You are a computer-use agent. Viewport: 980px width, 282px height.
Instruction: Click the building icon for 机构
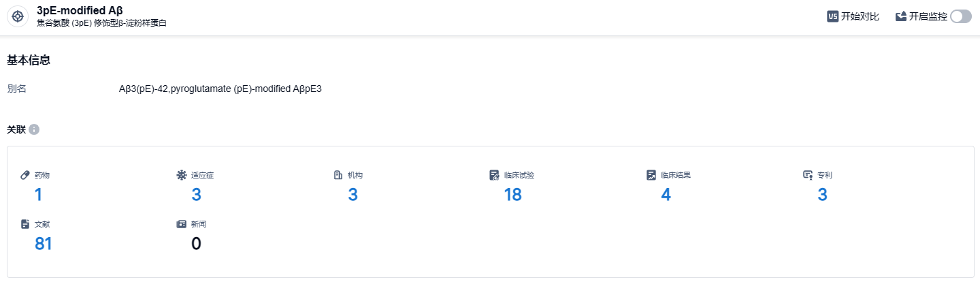(338, 175)
